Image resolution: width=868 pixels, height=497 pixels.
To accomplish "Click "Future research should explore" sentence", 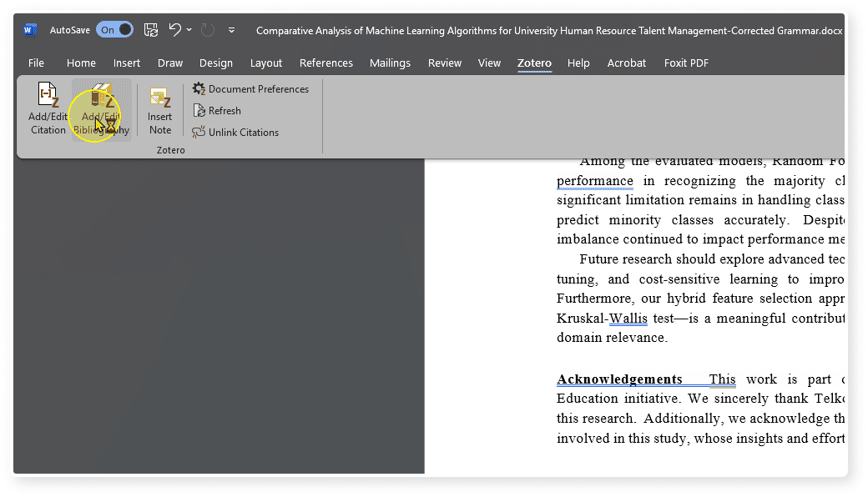I will click(672, 259).
